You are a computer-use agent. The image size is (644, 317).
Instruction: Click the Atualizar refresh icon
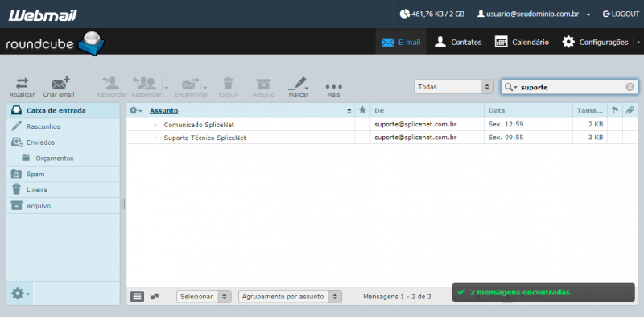[x=23, y=84]
